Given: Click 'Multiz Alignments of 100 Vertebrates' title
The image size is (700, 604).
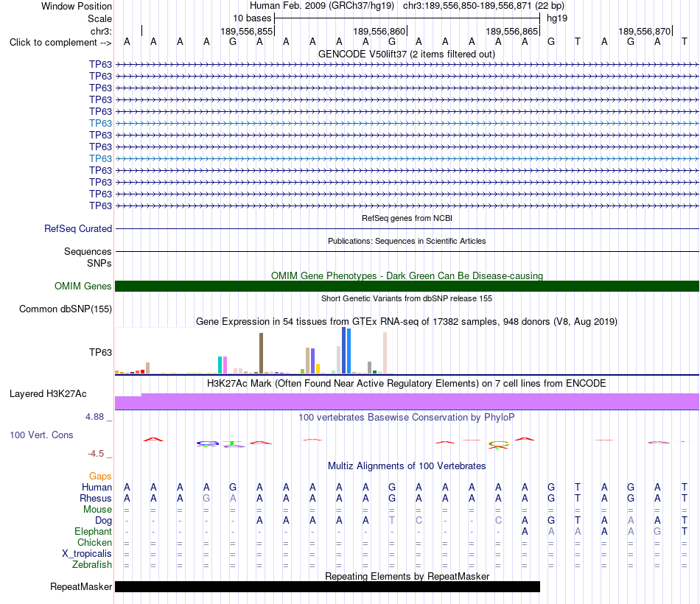Looking at the screenshot, I should tap(407, 466).
